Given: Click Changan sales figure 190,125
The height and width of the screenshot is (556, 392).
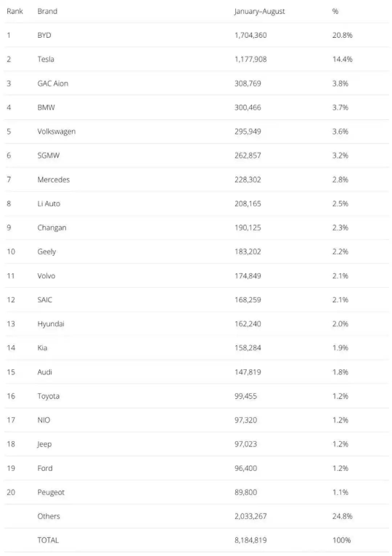Looking at the screenshot, I should pos(248,227).
